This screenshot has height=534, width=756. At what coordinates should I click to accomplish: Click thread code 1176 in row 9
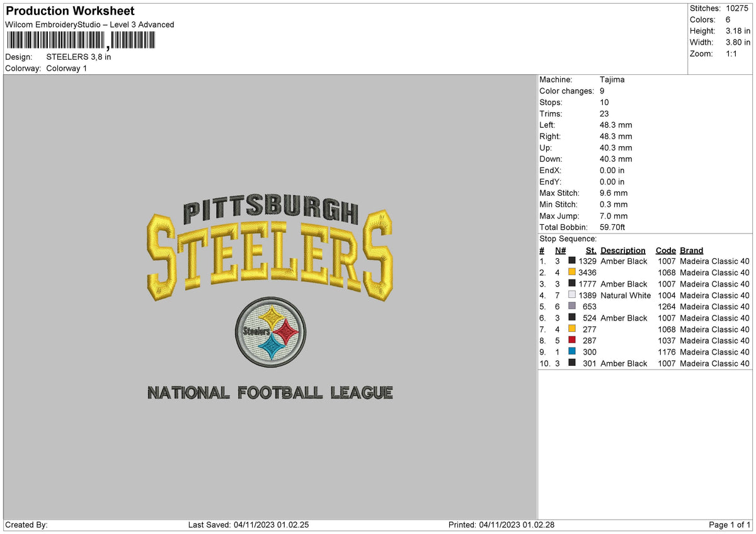click(667, 351)
